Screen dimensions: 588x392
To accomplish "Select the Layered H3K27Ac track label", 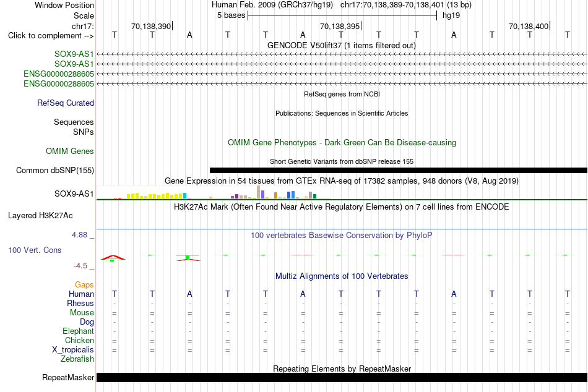I will tap(40, 216).
